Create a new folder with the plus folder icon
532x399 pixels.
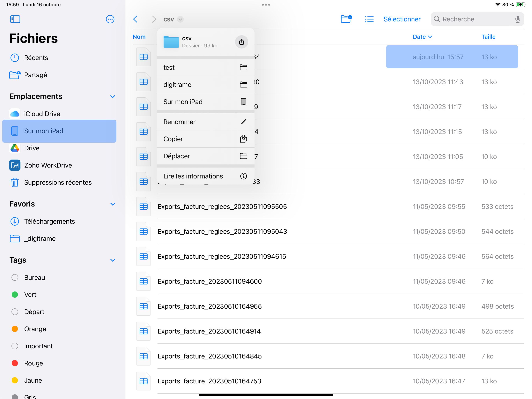point(347,19)
